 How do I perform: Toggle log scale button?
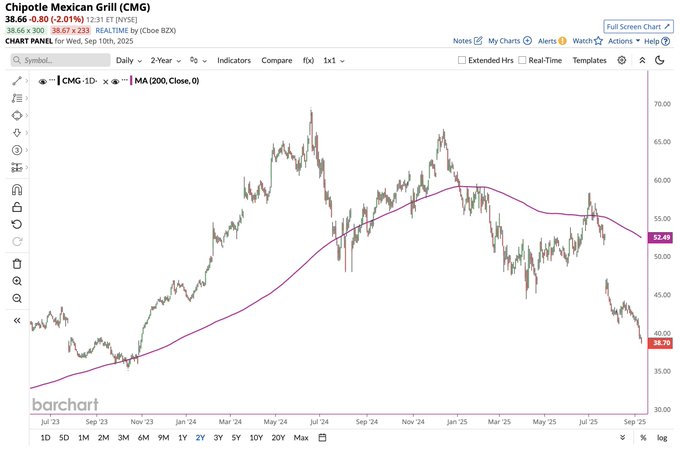pos(662,438)
